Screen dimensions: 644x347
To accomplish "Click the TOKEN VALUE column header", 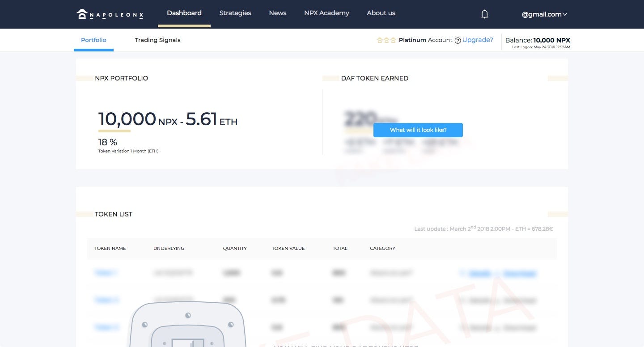I will (x=288, y=248).
